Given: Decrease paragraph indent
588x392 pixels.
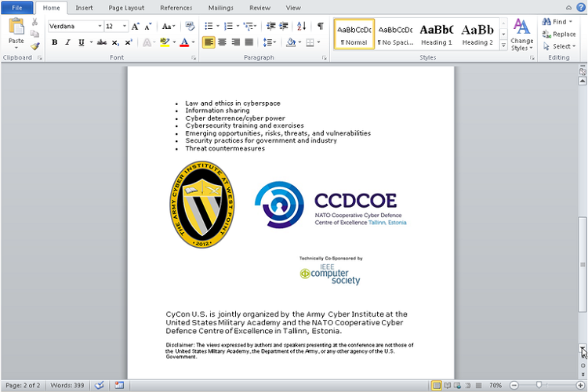Looking at the screenshot, I should (270, 26).
